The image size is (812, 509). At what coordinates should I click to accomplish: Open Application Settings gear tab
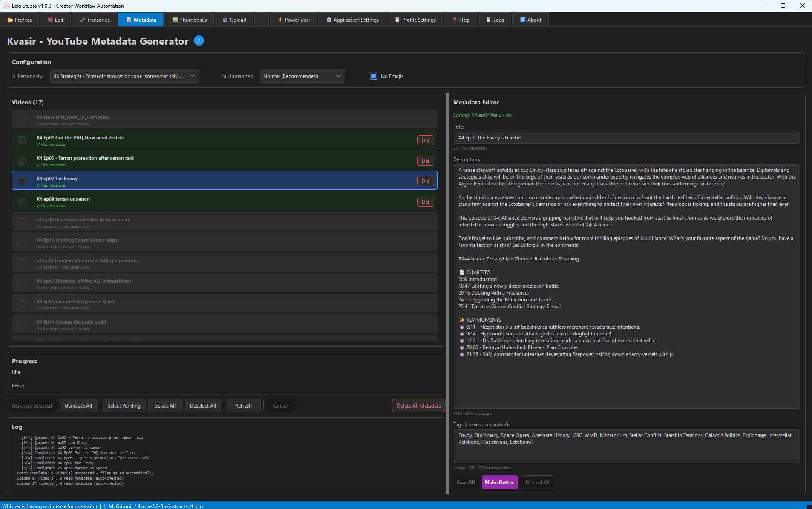pyautogui.click(x=352, y=20)
